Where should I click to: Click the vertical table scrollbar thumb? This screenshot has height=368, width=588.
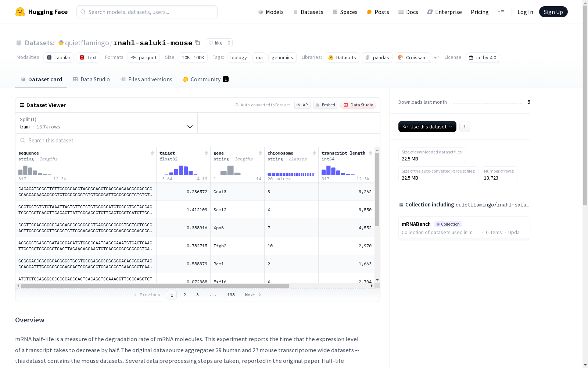click(377, 190)
